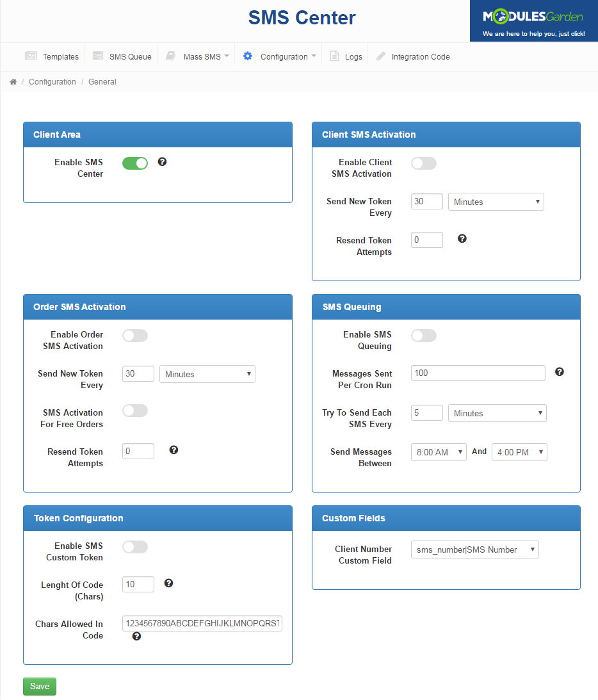Click Order Send New Token Every field
The height and width of the screenshot is (700, 598).
(138, 373)
